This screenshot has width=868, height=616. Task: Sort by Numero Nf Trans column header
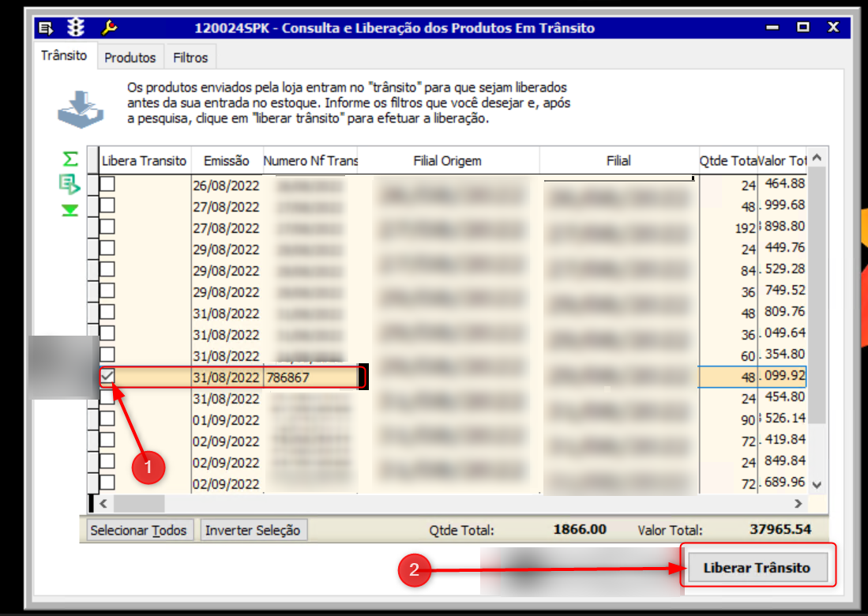310,161
